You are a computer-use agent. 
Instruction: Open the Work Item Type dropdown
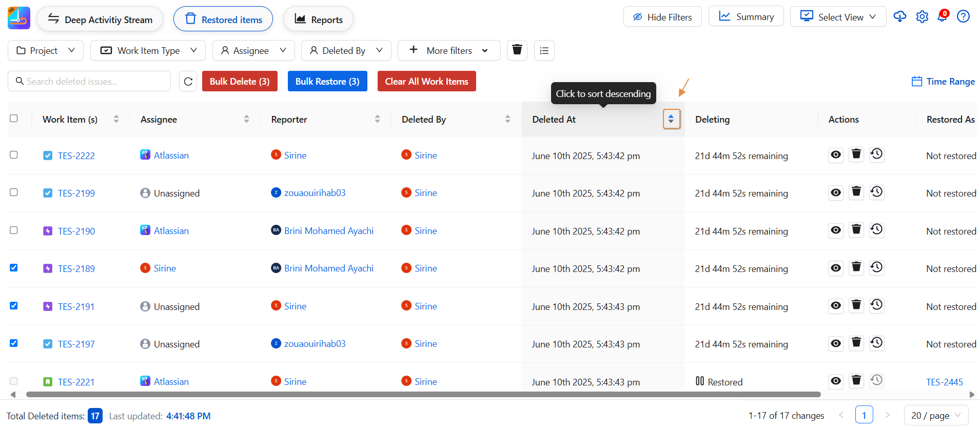coord(148,50)
